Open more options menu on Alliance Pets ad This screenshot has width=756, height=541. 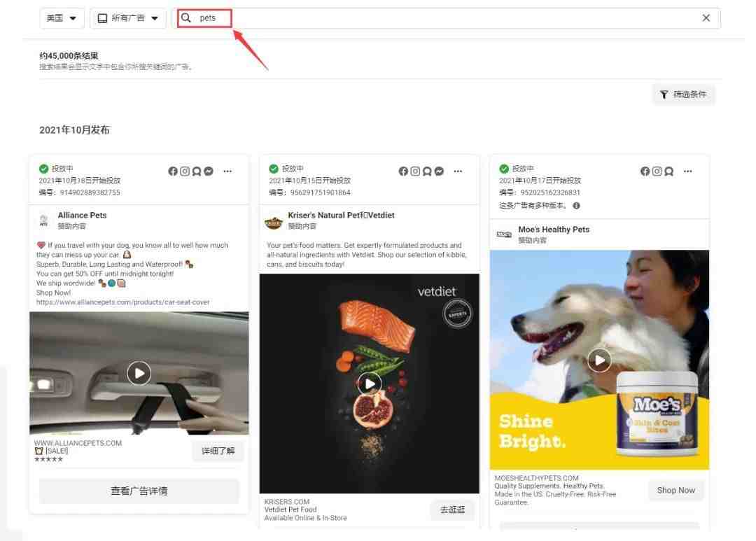click(227, 171)
